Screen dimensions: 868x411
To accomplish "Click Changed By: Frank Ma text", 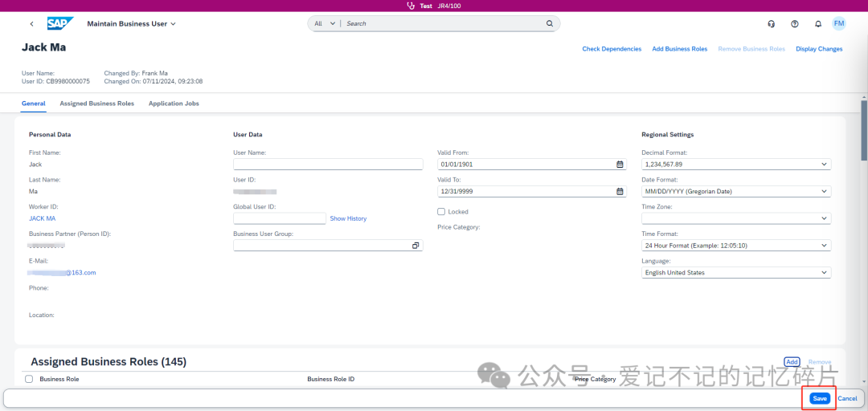I will 136,73.
